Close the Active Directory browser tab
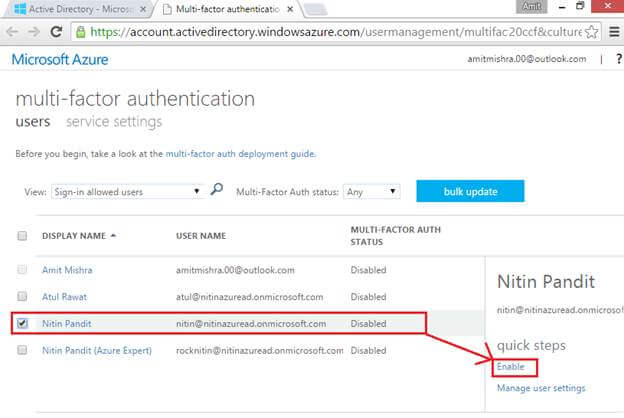The height and width of the screenshot is (418, 624). point(143,9)
